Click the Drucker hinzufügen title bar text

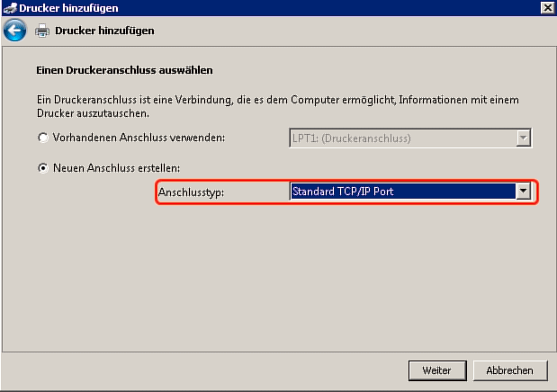click(x=68, y=8)
